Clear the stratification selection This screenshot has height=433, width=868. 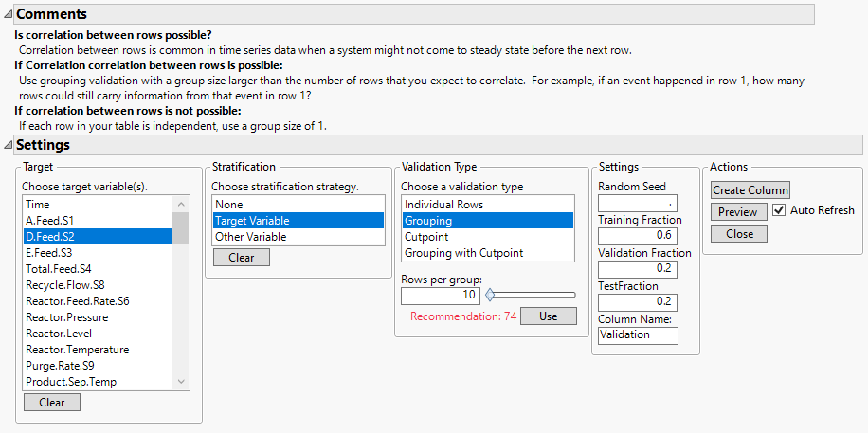click(x=241, y=257)
